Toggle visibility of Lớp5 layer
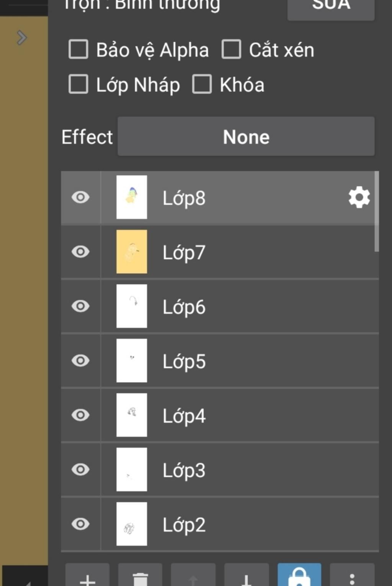The height and width of the screenshot is (586, 392). pyautogui.click(x=80, y=361)
